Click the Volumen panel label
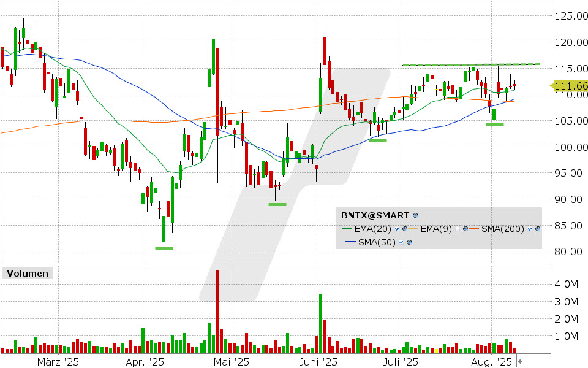Image resolution: width=588 pixels, height=368 pixels. [x=28, y=274]
